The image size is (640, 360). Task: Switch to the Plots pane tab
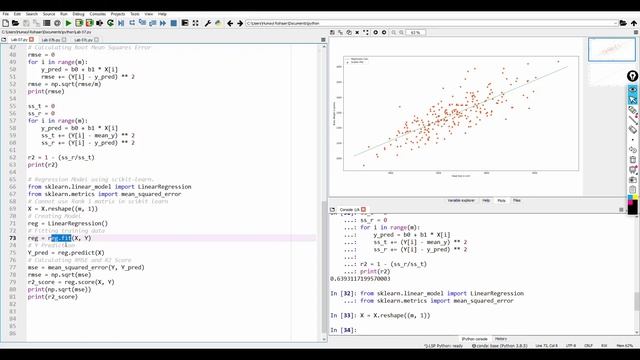pyautogui.click(x=501, y=200)
